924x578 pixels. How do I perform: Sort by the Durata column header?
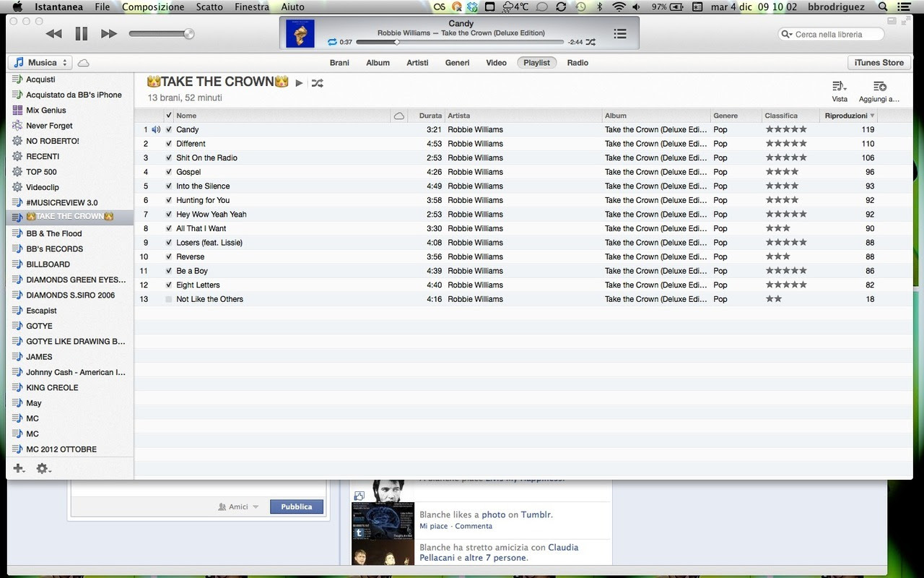(430, 116)
